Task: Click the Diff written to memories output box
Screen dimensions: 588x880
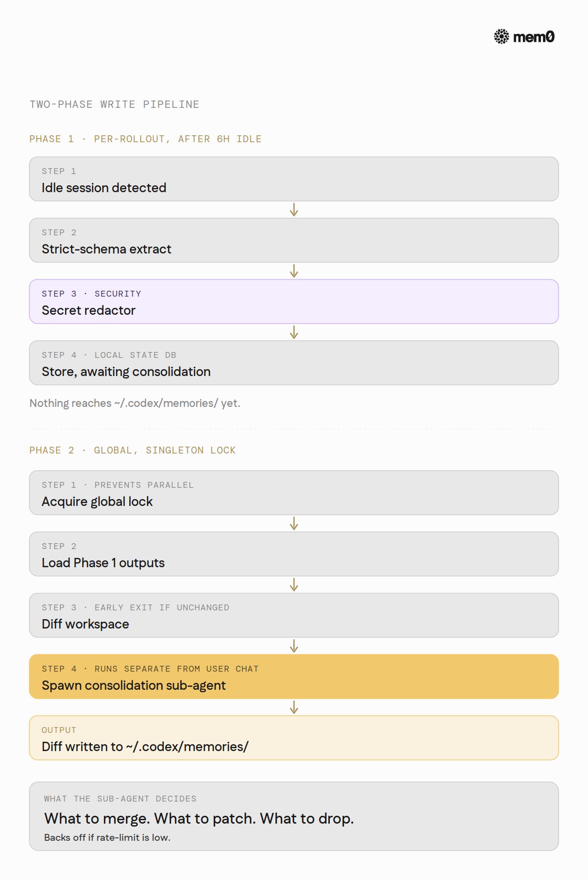Action: coord(294,738)
